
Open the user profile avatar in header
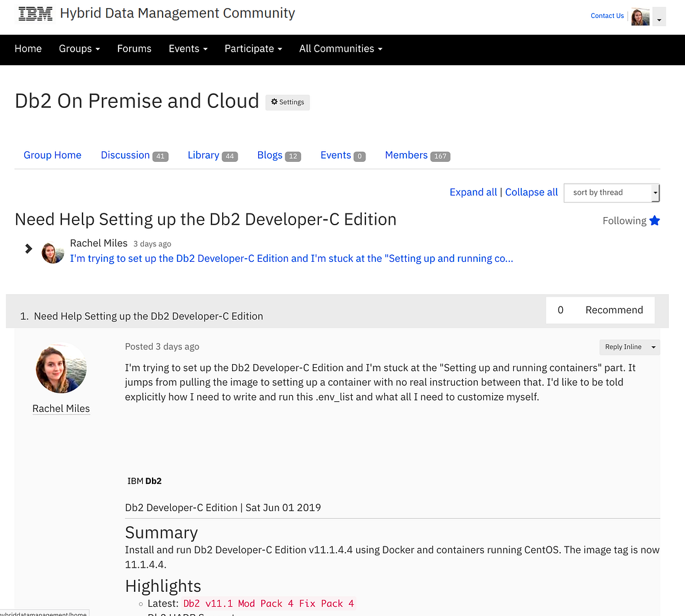pos(640,17)
